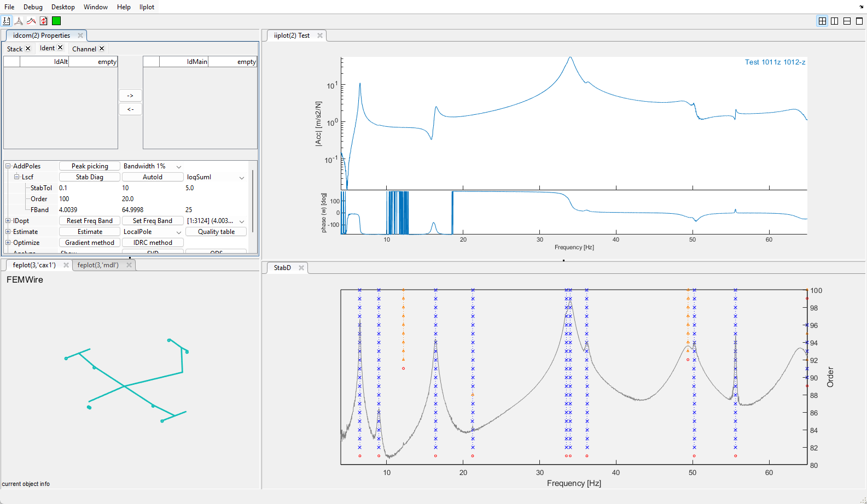
Task: Click the properties list icon in toolbar
Action: 7,21
